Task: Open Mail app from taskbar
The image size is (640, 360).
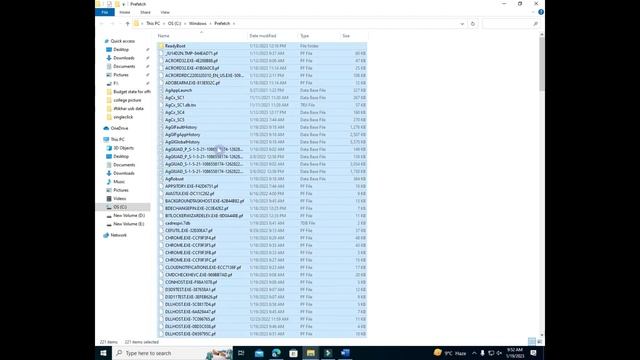Action: coord(259,353)
